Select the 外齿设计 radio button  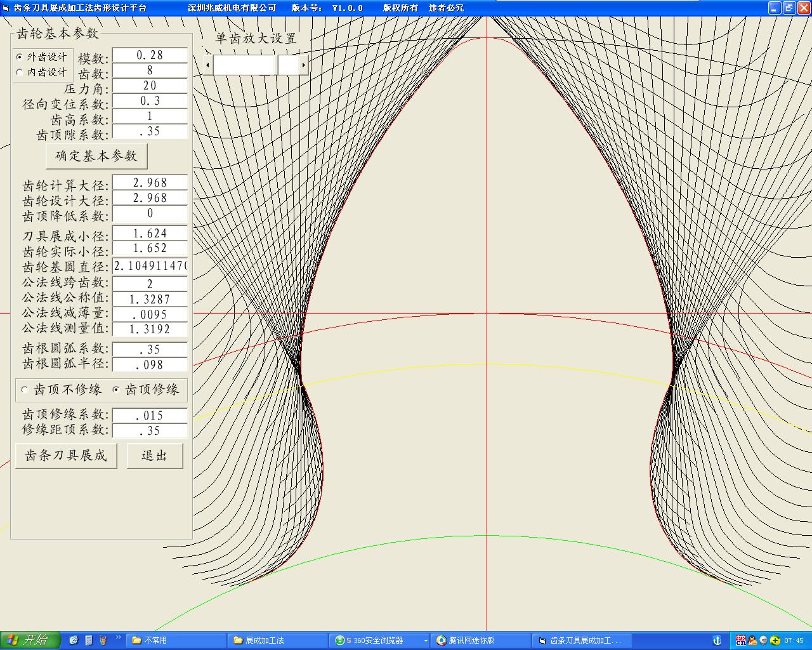click(x=42, y=57)
